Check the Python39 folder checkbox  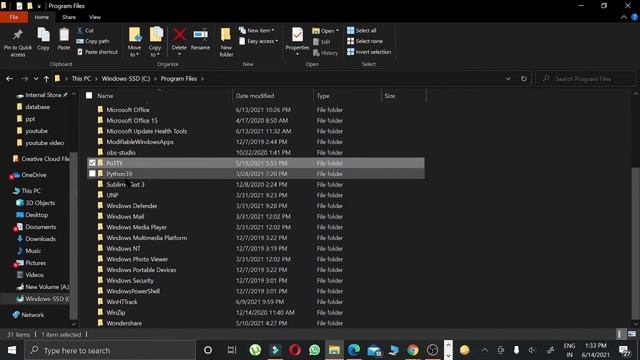coord(92,173)
